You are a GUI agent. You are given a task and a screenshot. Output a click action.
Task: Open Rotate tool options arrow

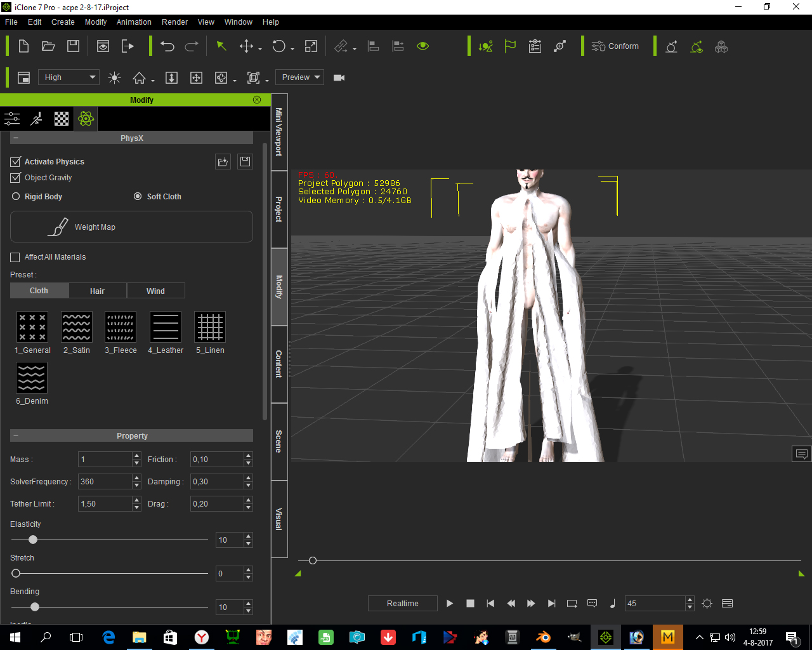(292, 49)
